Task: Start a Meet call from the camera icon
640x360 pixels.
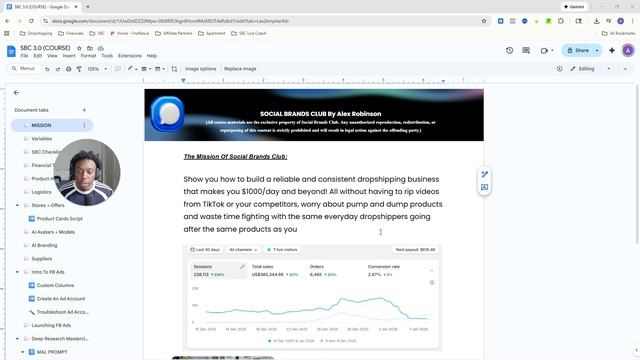Action: pyautogui.click(x=544, y=51)
